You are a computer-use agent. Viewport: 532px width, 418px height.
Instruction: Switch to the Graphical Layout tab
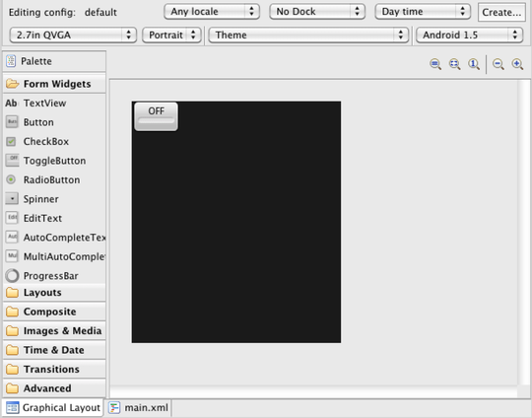(x=52, y=407)
